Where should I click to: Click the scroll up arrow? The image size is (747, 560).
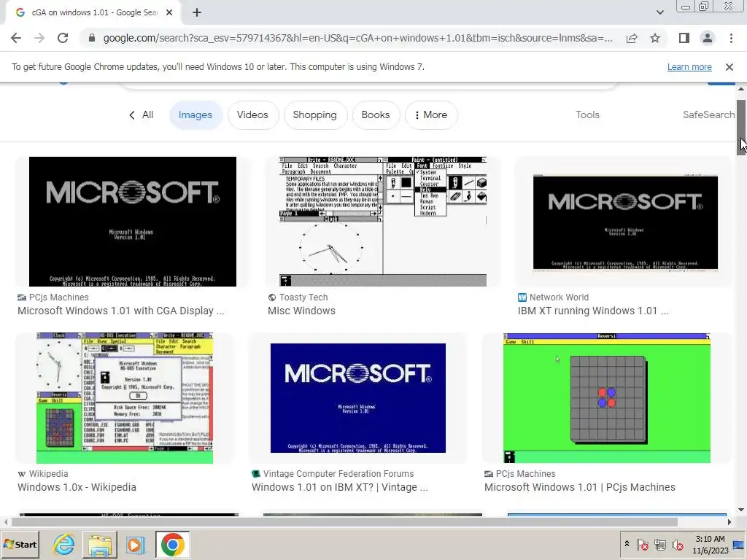741,89
